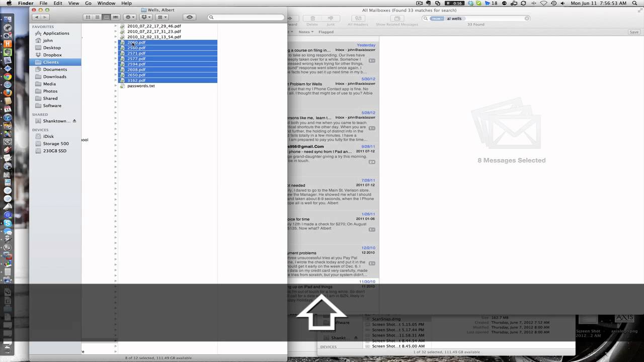The height and width of the screenshot is (362, 644).
Task: Open the From token dropdown in Mail search
Action: coord(437,19)
